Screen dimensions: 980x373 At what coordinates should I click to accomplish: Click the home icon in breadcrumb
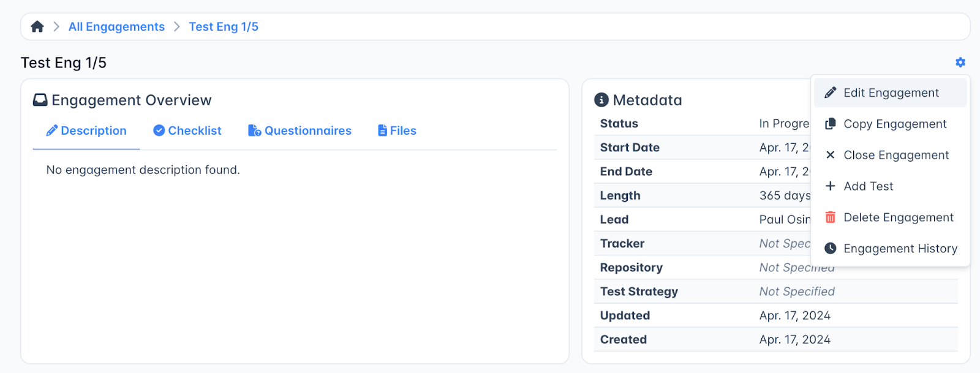(x=37, y=26)
